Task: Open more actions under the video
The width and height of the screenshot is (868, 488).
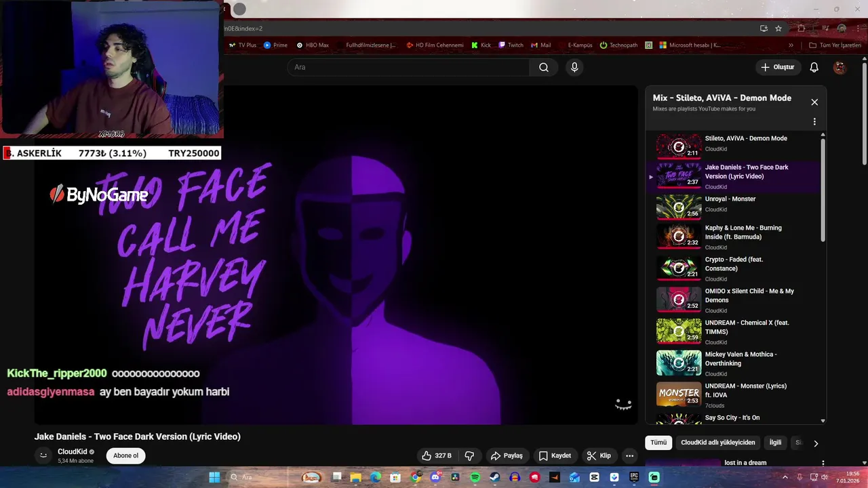Action: [x=629, y=455]
